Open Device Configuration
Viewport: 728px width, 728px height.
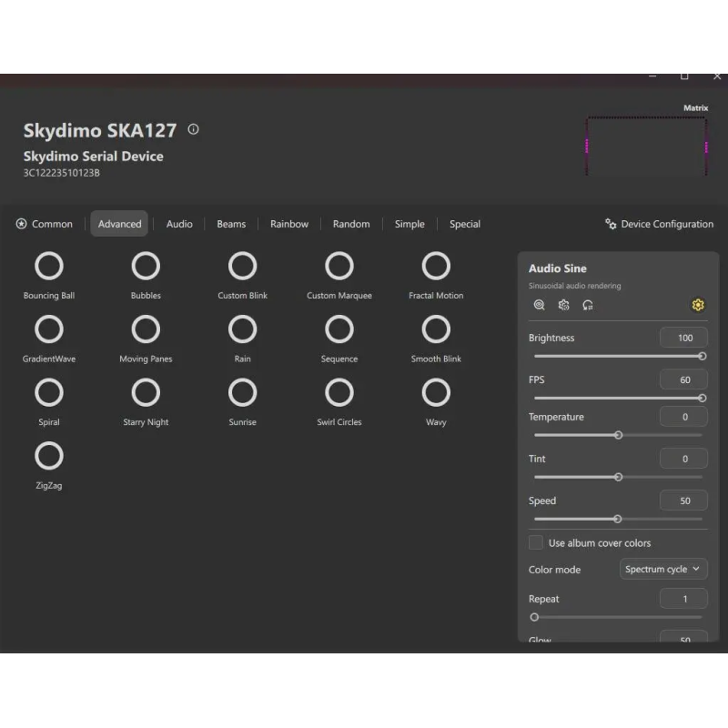(x=659, y=224)
